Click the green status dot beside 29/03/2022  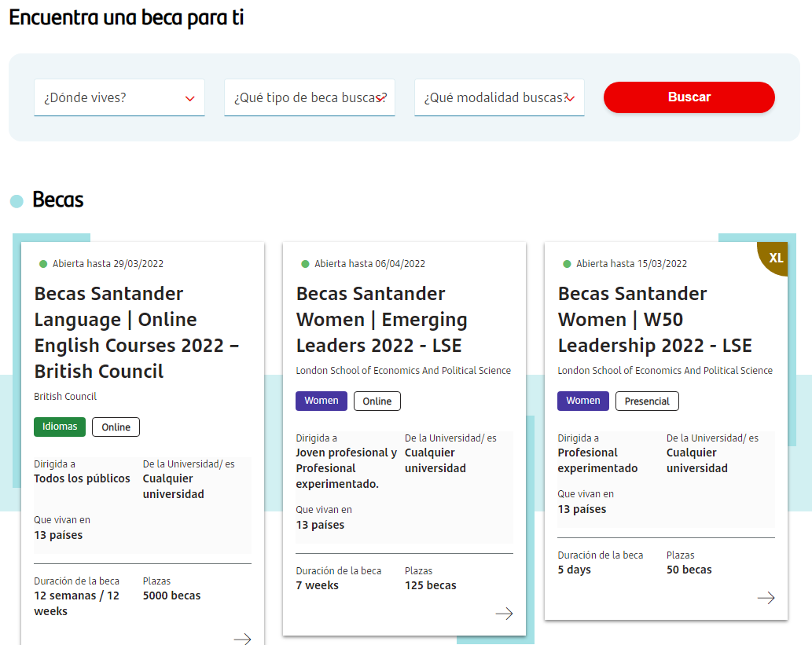click(43, 264)
